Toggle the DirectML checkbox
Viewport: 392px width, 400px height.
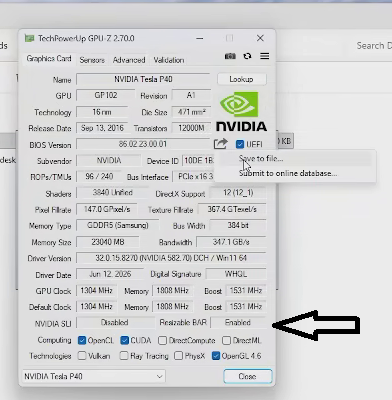pos(226,340)
